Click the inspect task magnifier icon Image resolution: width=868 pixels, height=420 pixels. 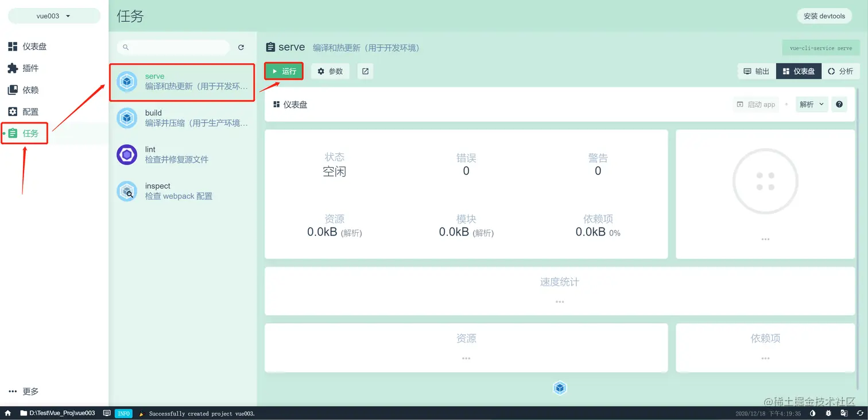point(127,191)
